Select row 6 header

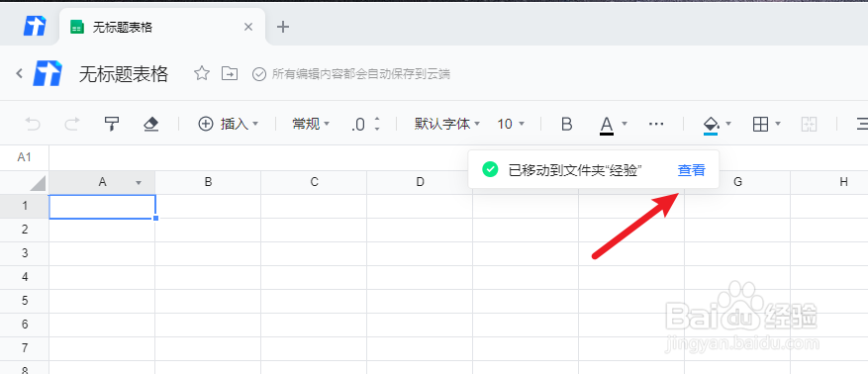pos(25,325)
